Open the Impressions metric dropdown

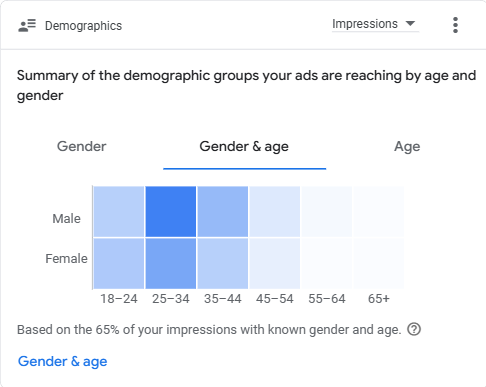coord(375,24)
